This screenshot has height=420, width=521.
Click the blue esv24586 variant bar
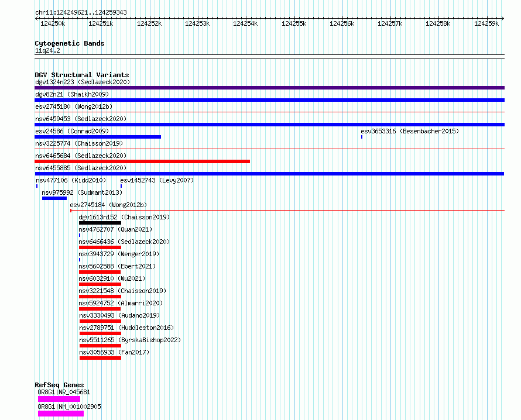tap(98, 137)
